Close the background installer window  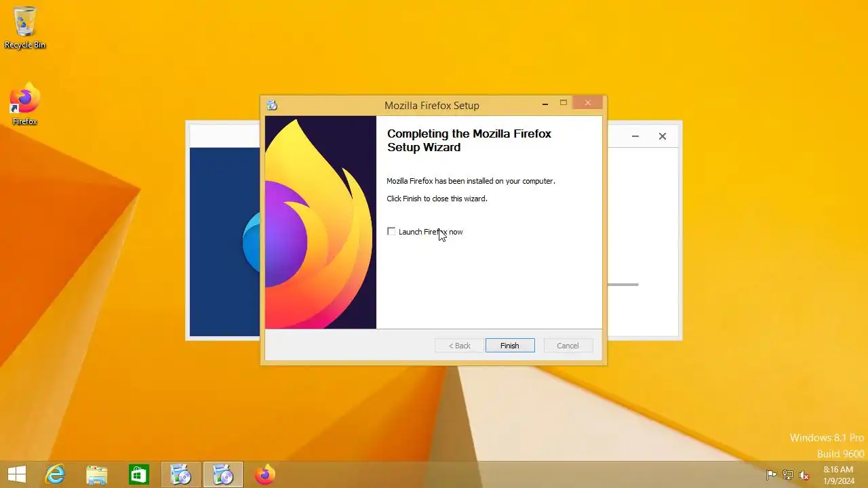click(x=663, y=136)
